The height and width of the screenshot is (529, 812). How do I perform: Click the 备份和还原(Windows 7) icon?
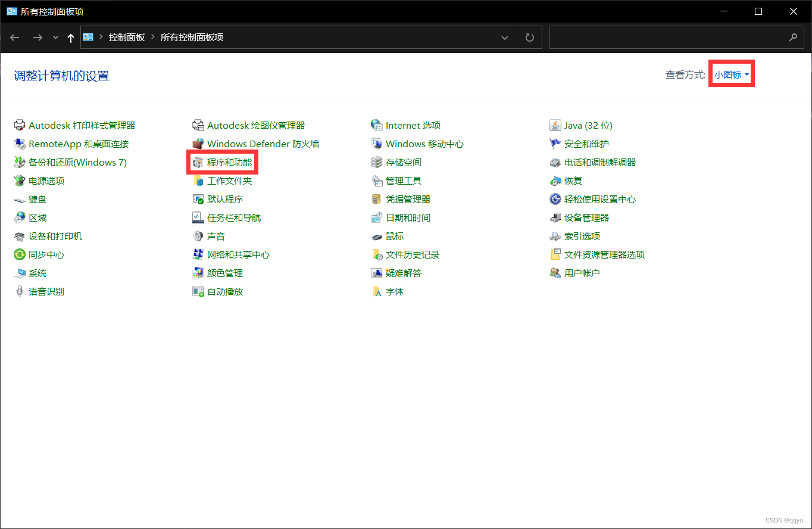click(20, 162)
